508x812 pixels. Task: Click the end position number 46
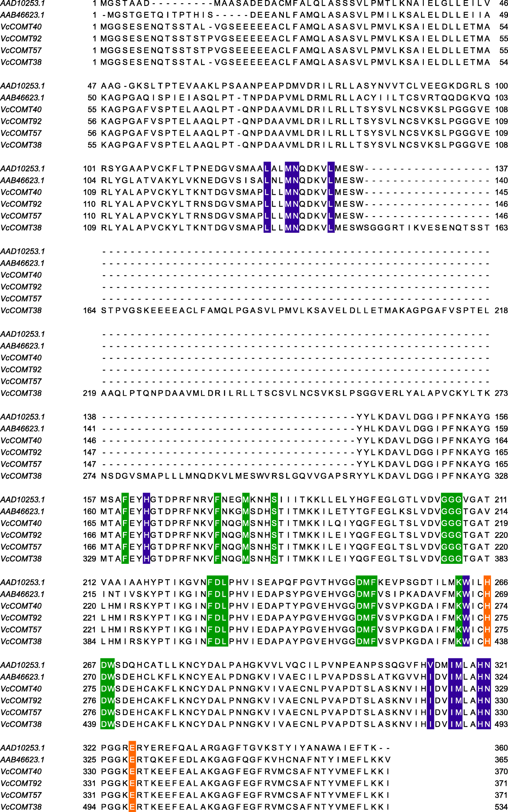(x=503, y=3)
